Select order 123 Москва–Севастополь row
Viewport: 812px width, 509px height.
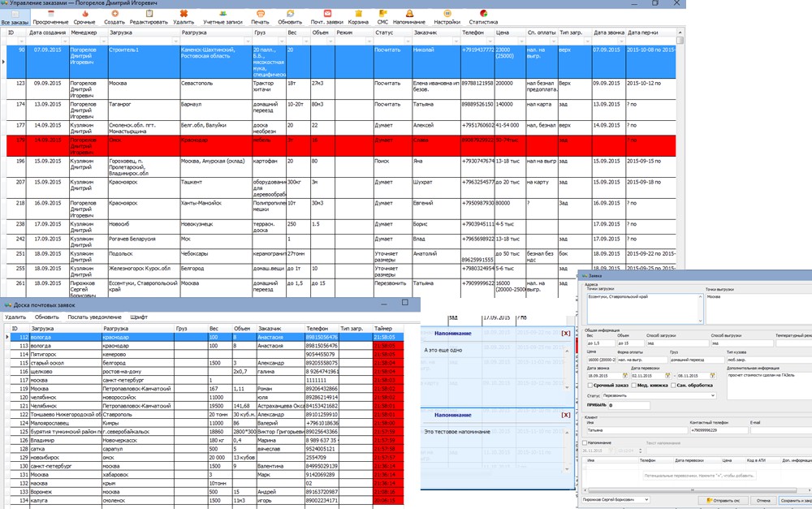[x=341, y=89]
